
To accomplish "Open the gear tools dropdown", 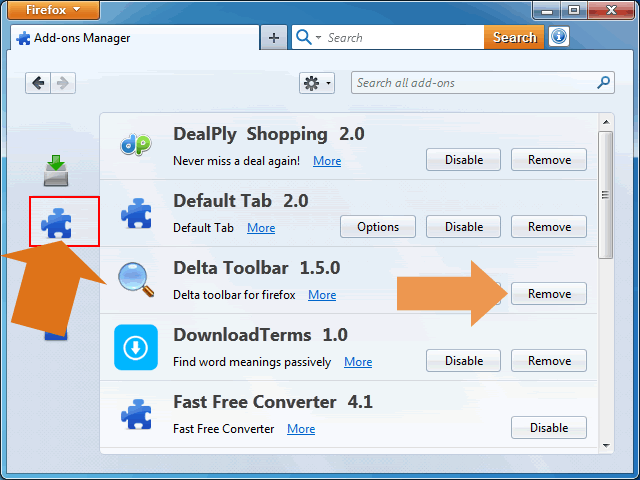I will pos(317,83).
